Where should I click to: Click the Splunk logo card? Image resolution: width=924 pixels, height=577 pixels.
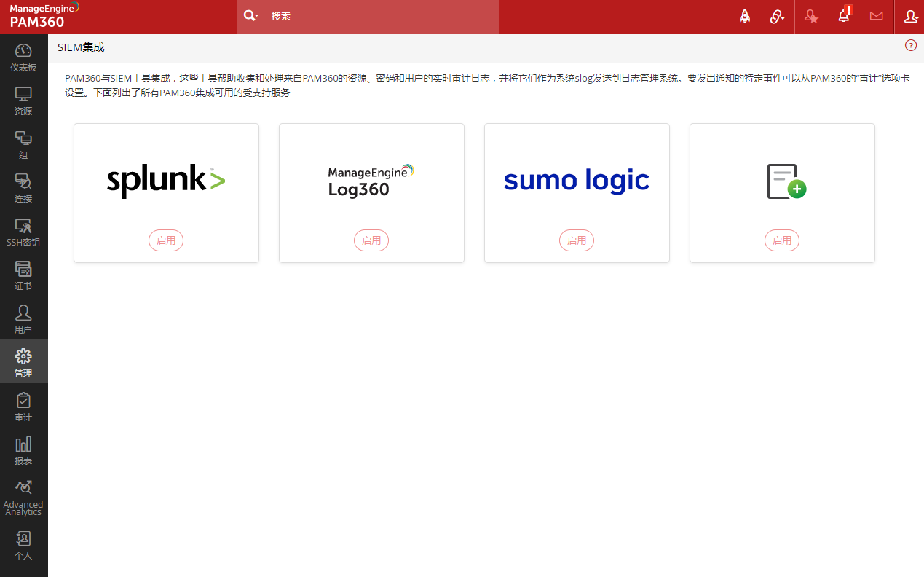click(166, 180)
